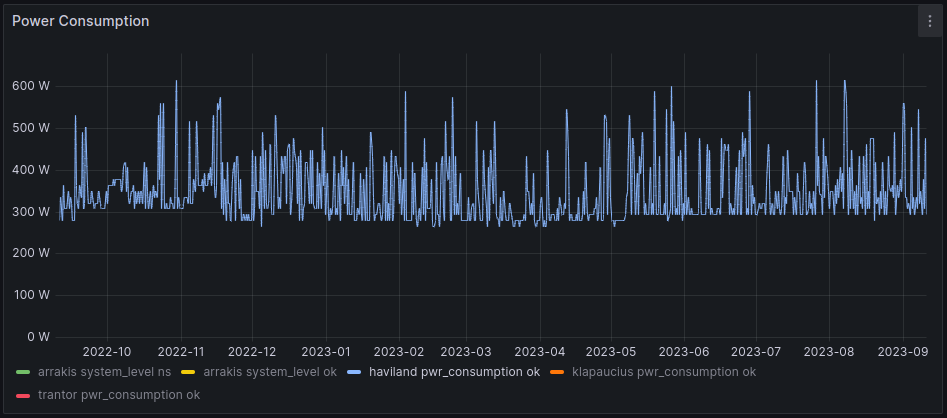The height and width of the screenshot is (418, 947).
Task: Open the panel menu three-dot icon
Action: pyautogui.click(x=929, y=22)
